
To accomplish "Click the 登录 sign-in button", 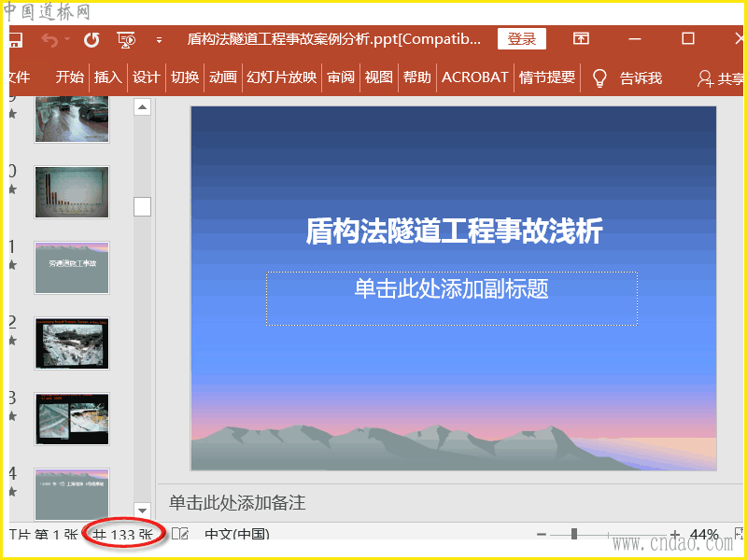I will coord(522,39).
